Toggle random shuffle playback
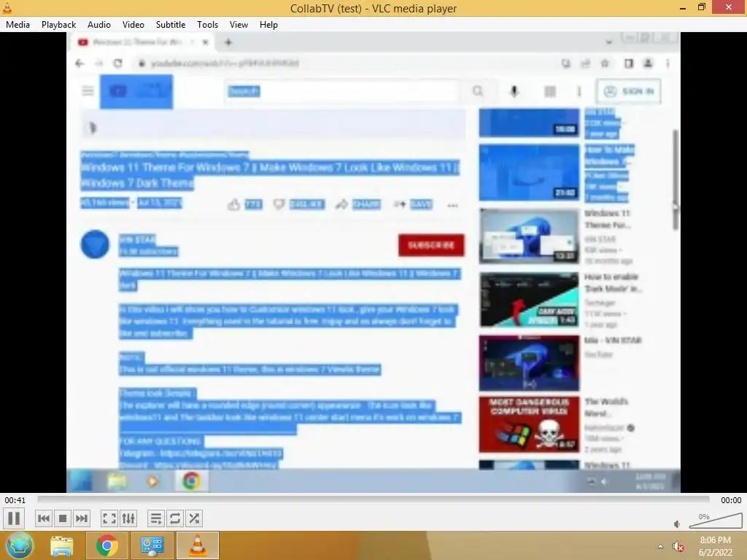Screen dimensions: 747x560 [x=194, y=518]
